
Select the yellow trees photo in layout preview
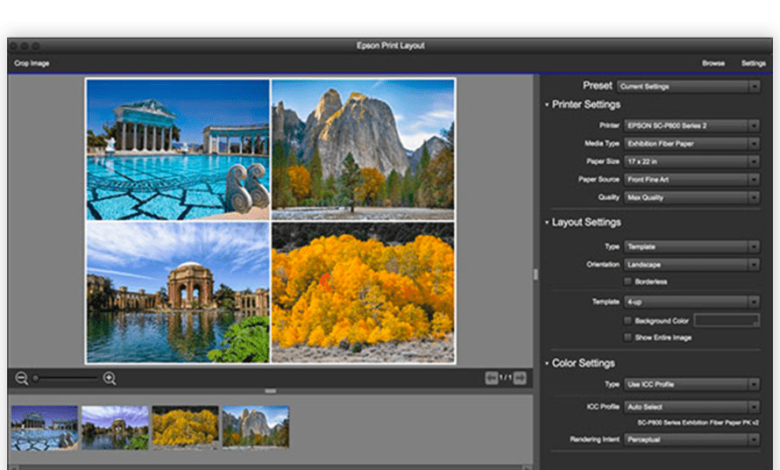coord(363,292)
